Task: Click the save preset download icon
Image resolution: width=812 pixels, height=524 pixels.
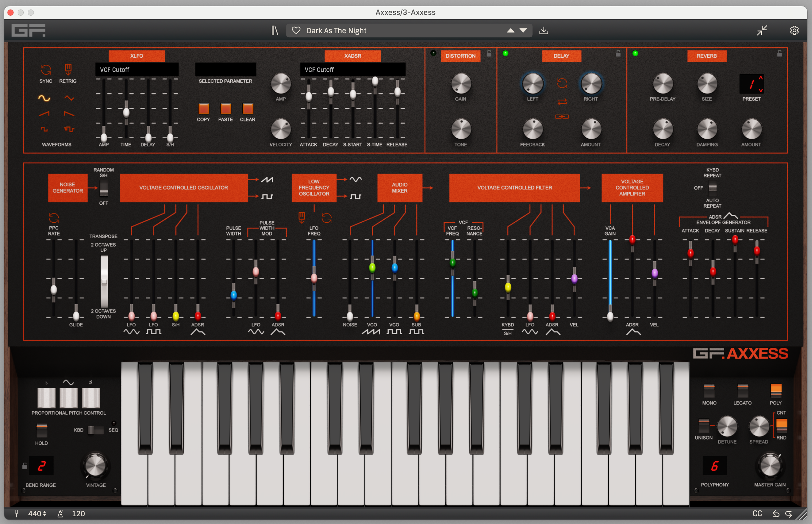Action: click(x=544, y=31)
